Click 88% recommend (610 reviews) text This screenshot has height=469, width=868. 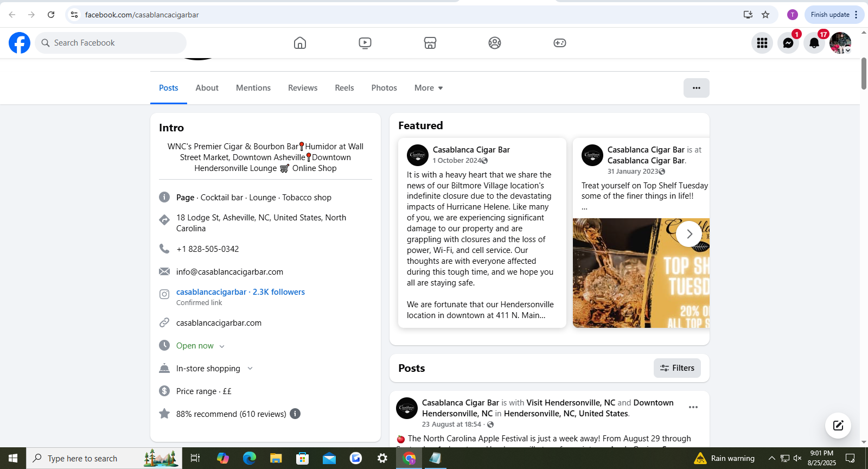[x=231, y=414]
